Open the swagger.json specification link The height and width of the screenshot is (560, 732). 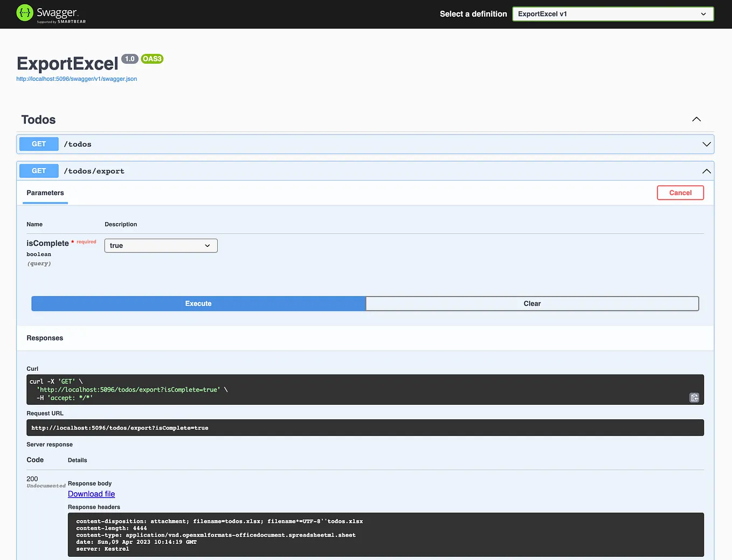click(77, 79)
